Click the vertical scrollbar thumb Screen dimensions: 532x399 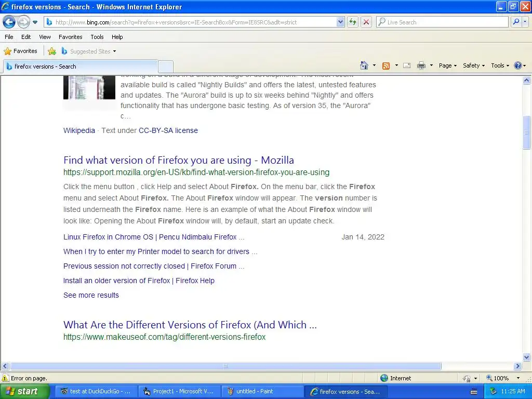pyautogui.click(x=527, y=132)
